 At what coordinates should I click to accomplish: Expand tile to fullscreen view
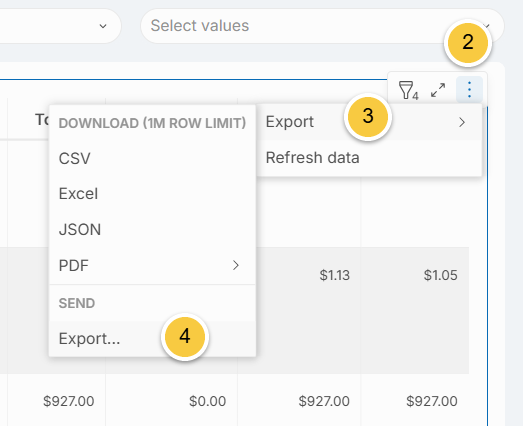click(438, 90)
